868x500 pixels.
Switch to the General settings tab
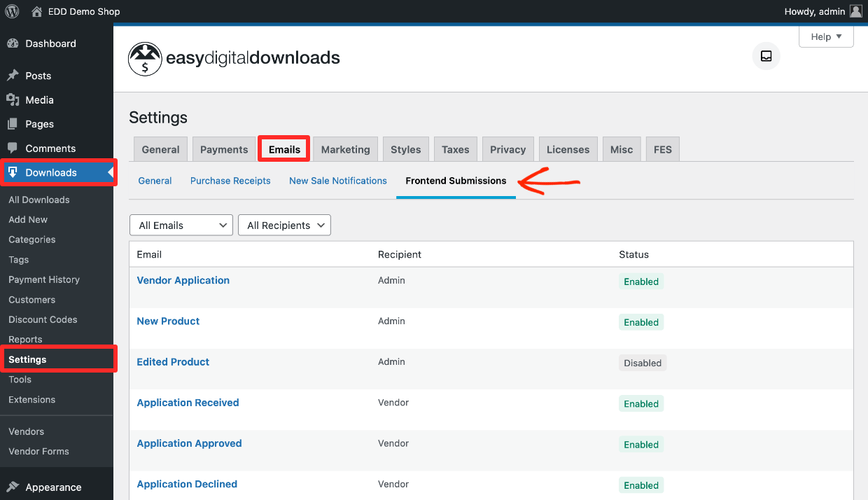[x=160, y=149]
